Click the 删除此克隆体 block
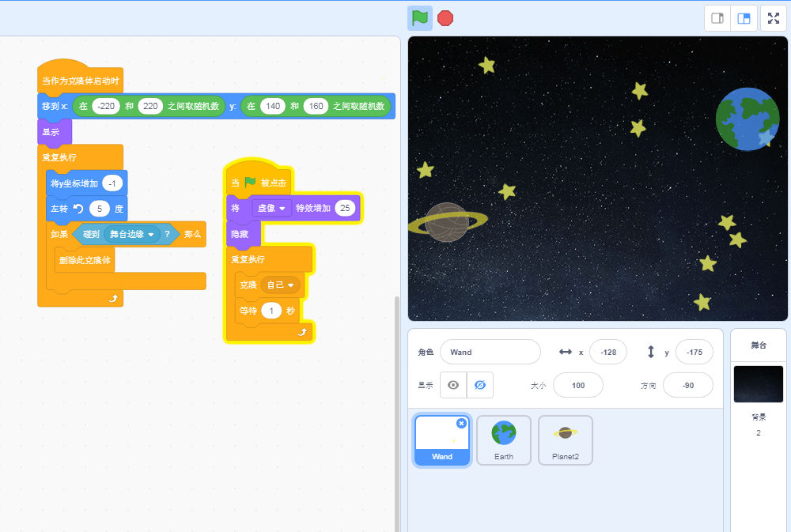This screenshot has width=791, height=532. tap(85, 260)
